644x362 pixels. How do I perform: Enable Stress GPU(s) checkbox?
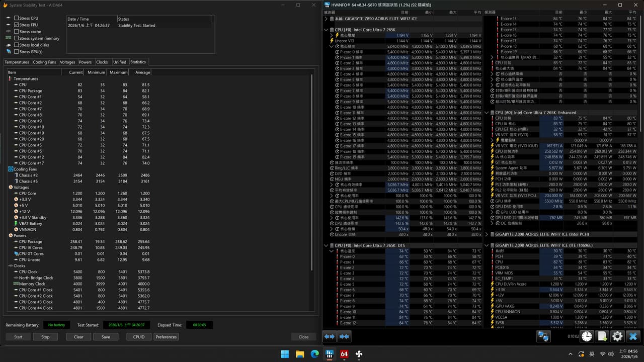click(x=17, y=52)
